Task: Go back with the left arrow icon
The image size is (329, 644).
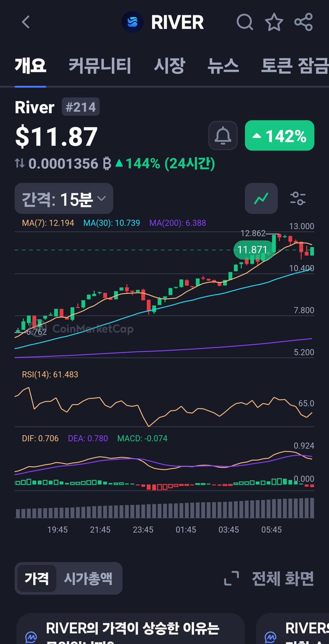Action: tap(25, 22)
